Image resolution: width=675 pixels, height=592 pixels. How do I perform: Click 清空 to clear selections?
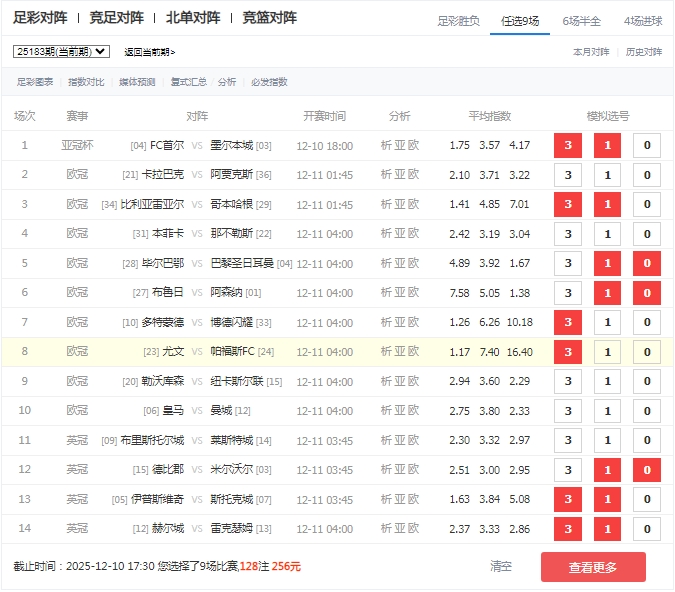point(501,566)
